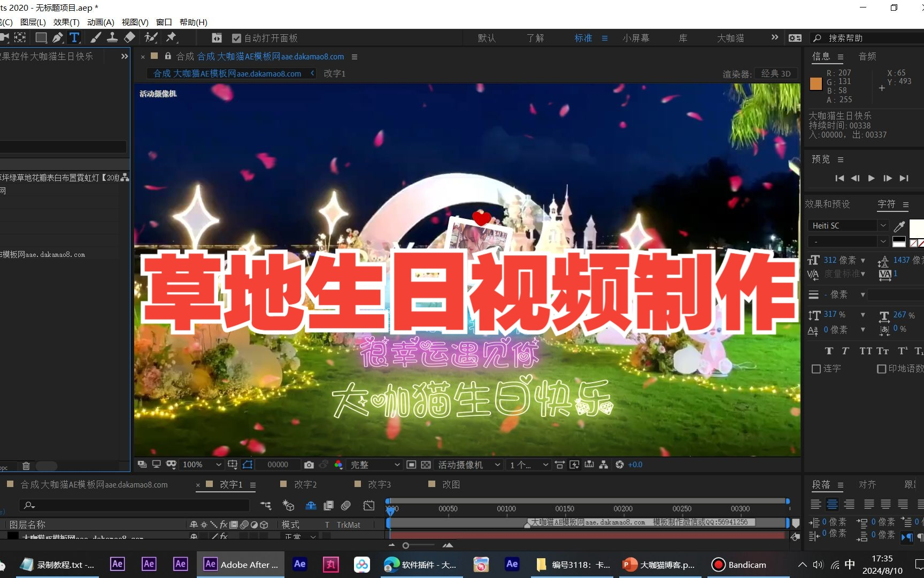Click the font color eyedropper
The image size is (924, 578).
click(x=899, y=226)
